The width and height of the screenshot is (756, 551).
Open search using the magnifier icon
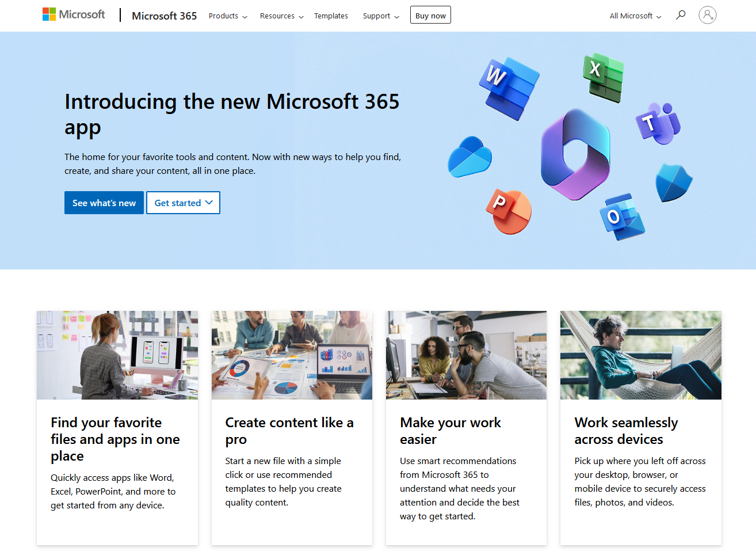[681, 16]
